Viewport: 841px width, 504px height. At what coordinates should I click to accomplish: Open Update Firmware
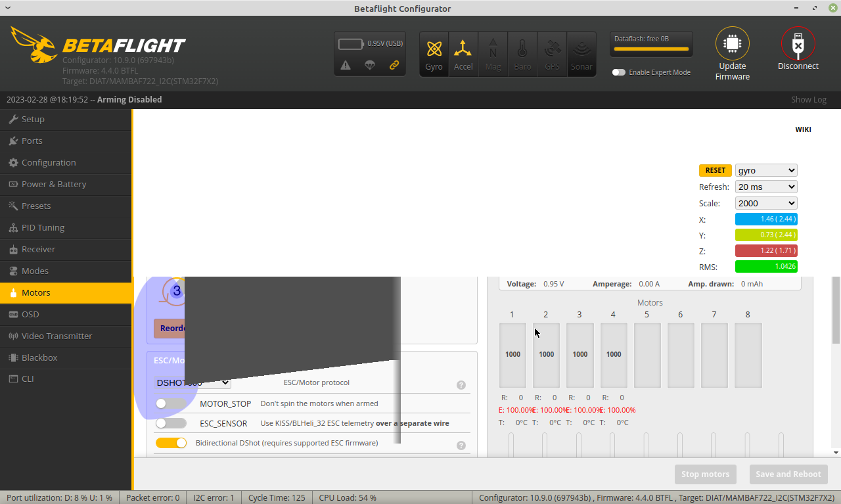732,53
